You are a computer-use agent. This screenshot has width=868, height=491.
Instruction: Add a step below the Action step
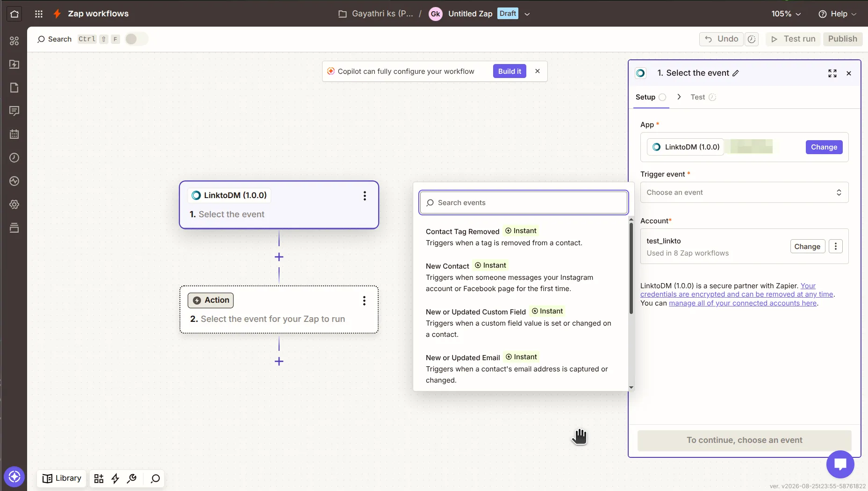[279, 362]
